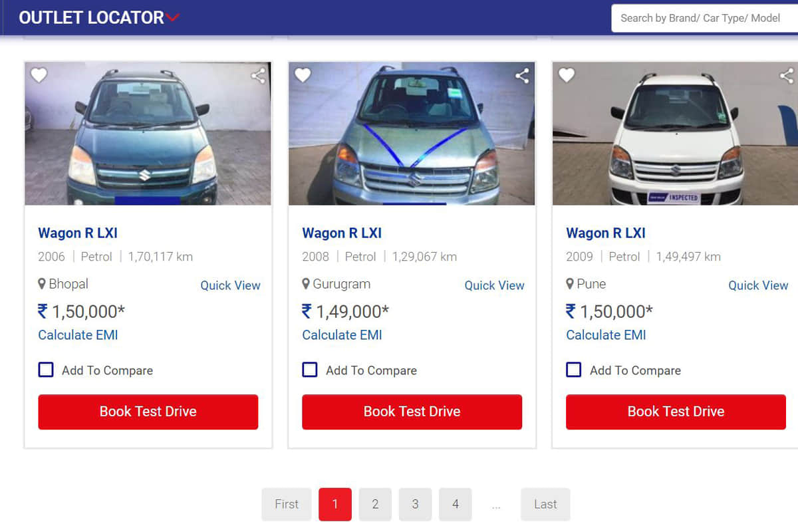This screenshot has height=532, width=798.
Task: Enable Add To Compare for the Bhopal car
Action: 45,370
